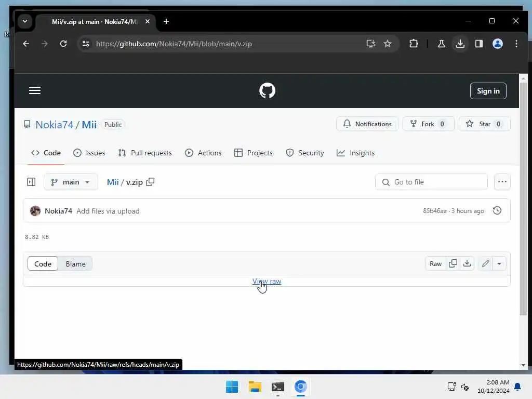Image resolution: width=532 pixels, height=399 pixels.
Task: Navigate to Mii in the breadcrumb
Action: coord(113,182)
